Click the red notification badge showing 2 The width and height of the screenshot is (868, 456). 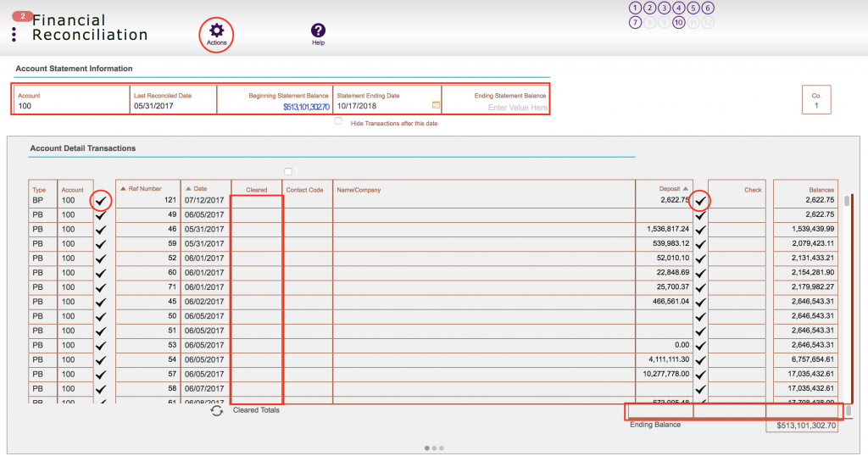pos(23,17)
